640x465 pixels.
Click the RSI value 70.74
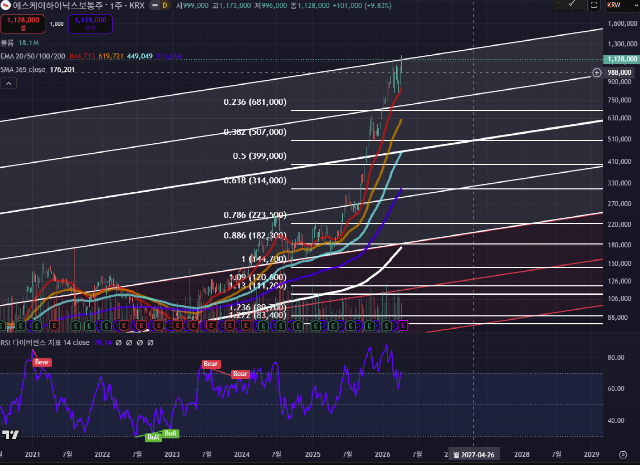coord(102,343)
